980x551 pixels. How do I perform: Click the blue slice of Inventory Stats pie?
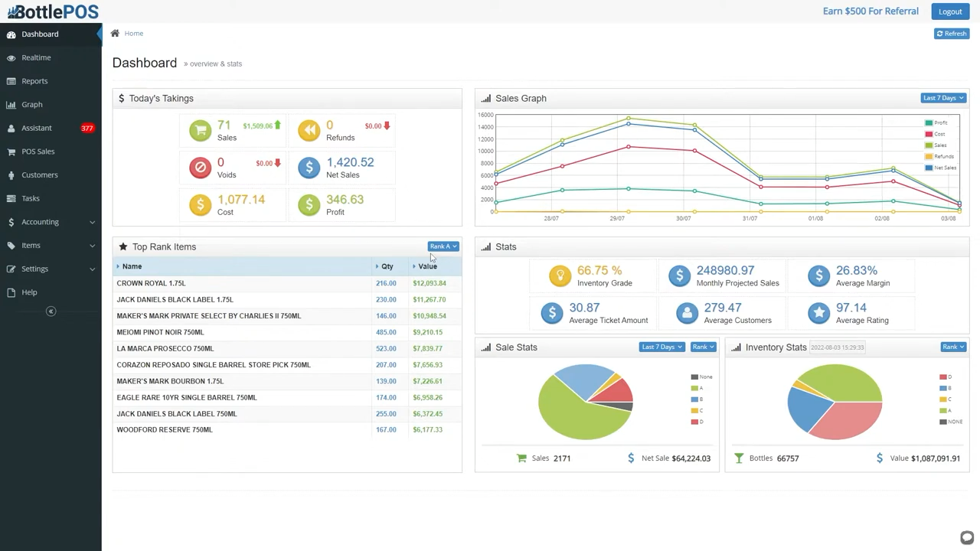[808, 409]
